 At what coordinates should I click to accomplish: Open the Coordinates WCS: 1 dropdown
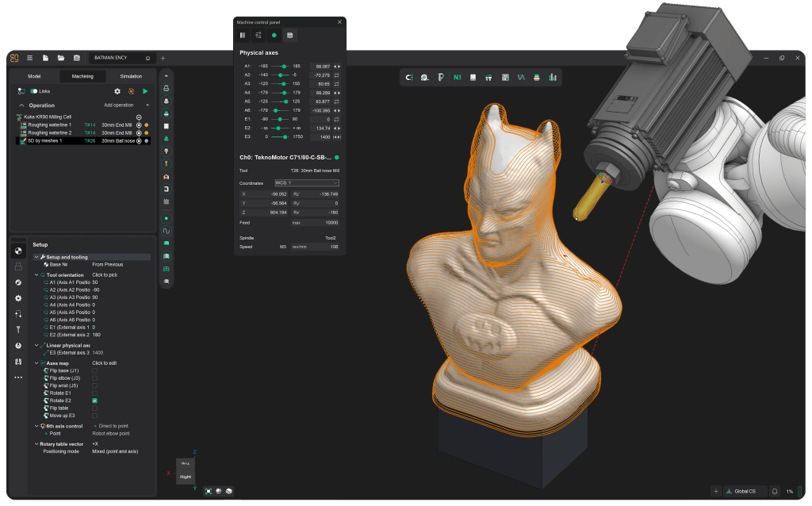(x=307, y=183)
